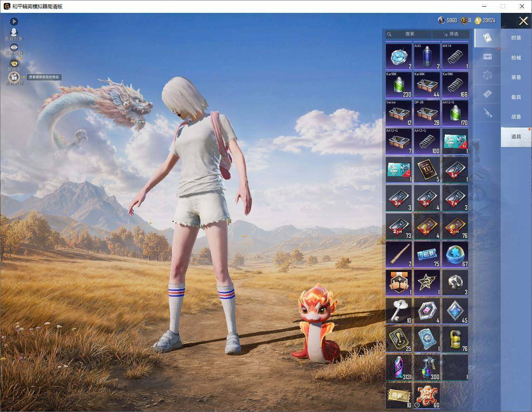Select the wooden stick item
The image size is (532, 412).
[399, 254]
